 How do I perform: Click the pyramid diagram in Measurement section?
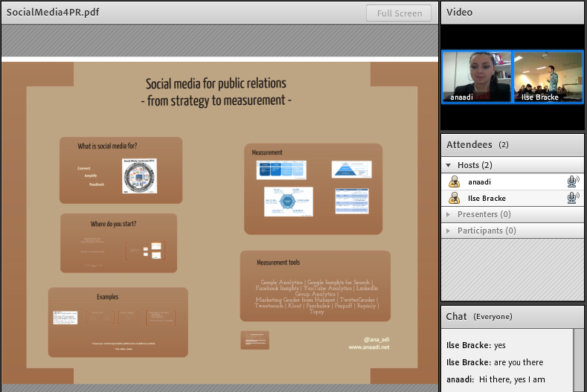[351, 169]
